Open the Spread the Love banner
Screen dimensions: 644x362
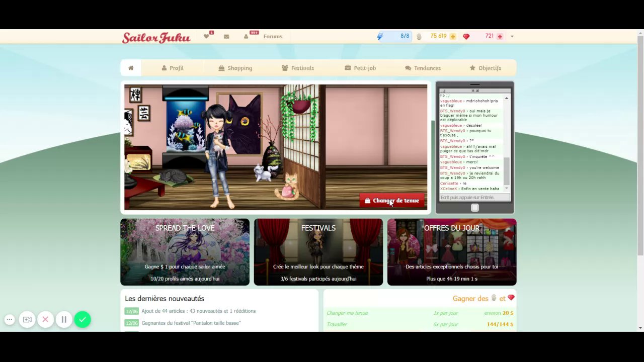tap(185, 252)
